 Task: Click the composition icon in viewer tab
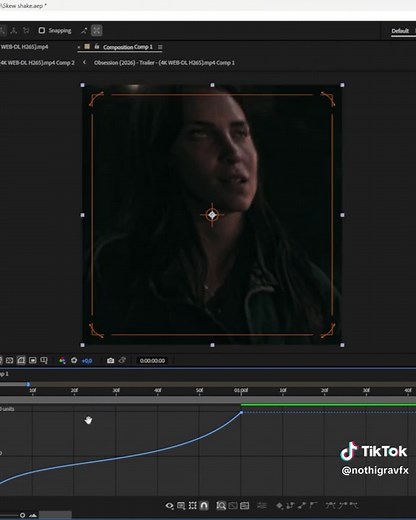click(87, 47)
